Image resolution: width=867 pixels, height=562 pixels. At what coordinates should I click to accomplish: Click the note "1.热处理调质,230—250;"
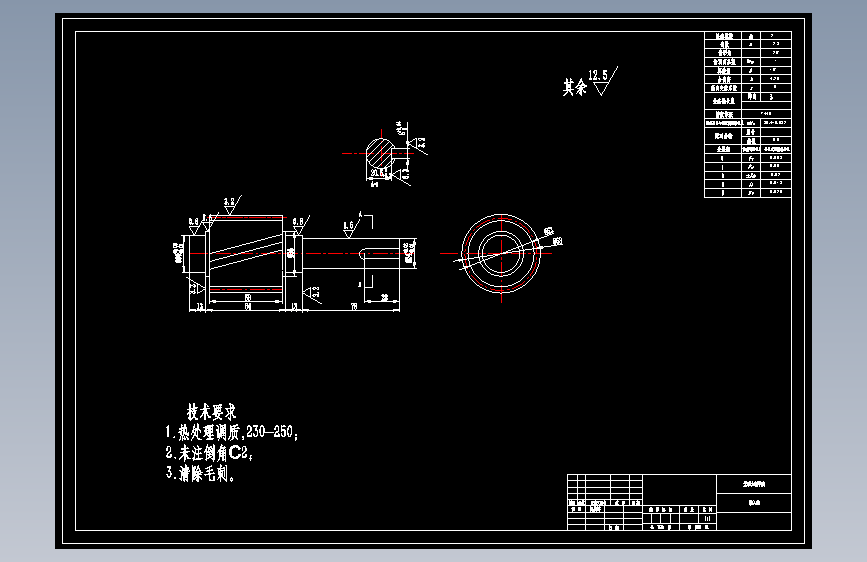pos(232,432)
